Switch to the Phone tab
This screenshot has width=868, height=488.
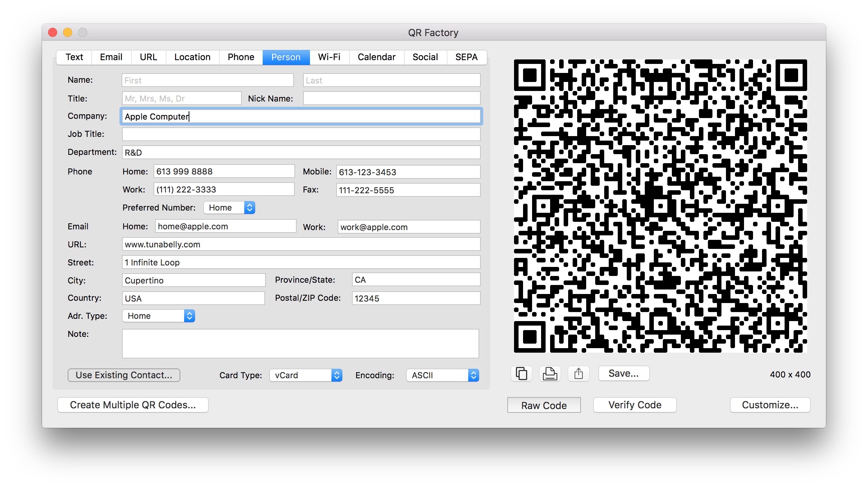[x=241, y=57]
